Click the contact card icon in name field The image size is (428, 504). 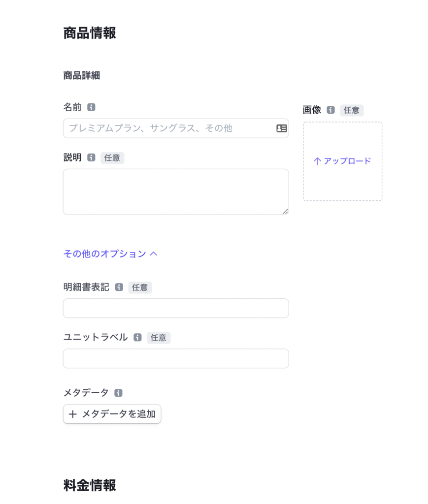coord(282,128)
